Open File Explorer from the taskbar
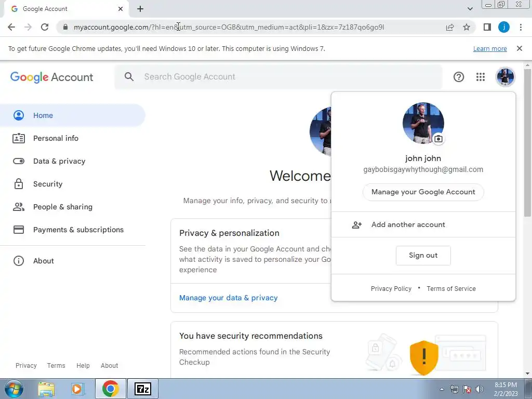This screenshot has height=399, width=532. click(x=46, y=389)
